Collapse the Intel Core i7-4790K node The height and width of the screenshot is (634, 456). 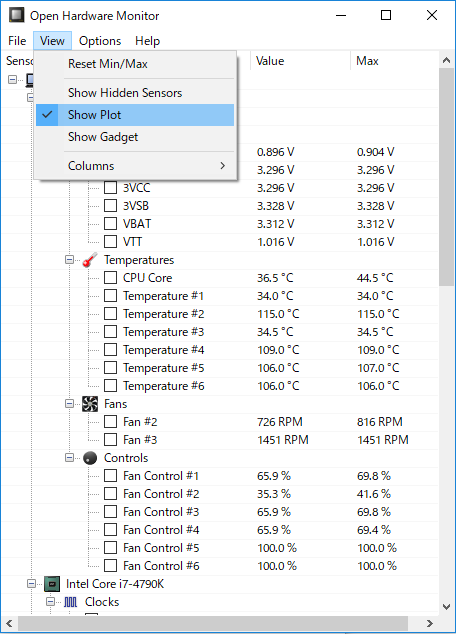(x=32, y=584)
